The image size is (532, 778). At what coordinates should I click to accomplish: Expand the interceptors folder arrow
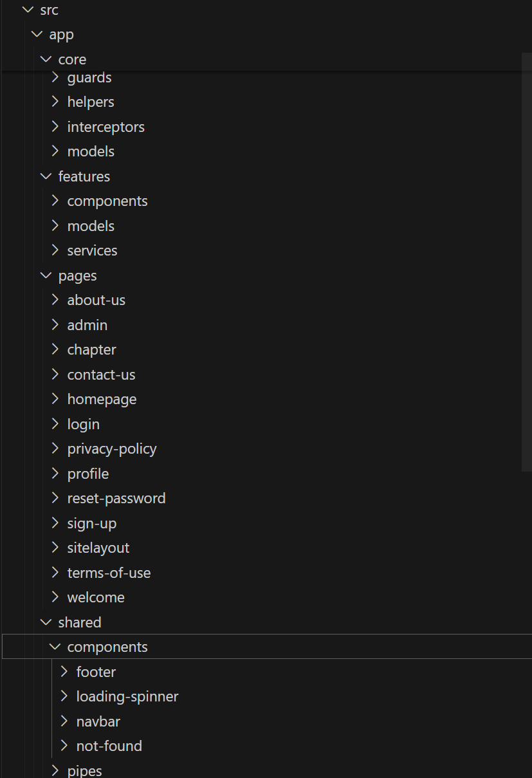pos(55,127)
